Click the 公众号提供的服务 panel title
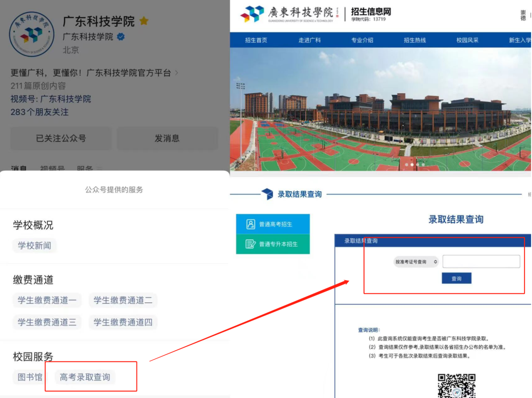 pos(114,190)
